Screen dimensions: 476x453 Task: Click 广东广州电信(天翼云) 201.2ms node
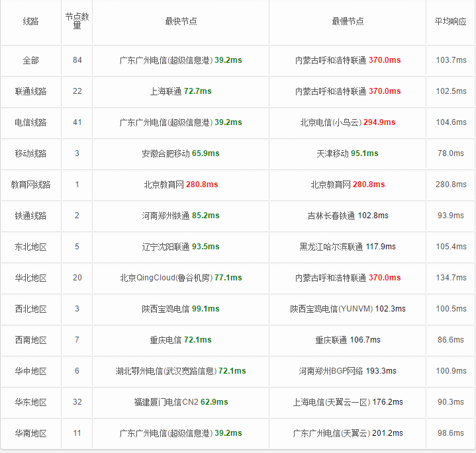point(348,433)
